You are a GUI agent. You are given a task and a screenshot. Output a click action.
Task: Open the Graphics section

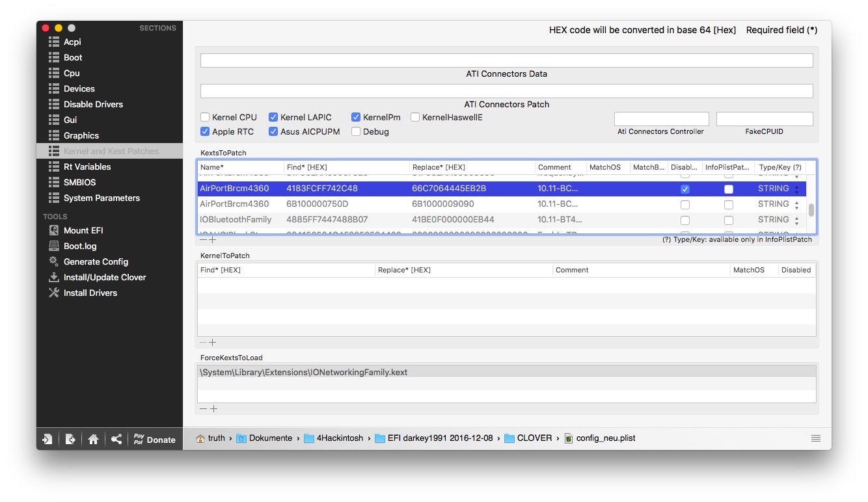pos(81,135)
